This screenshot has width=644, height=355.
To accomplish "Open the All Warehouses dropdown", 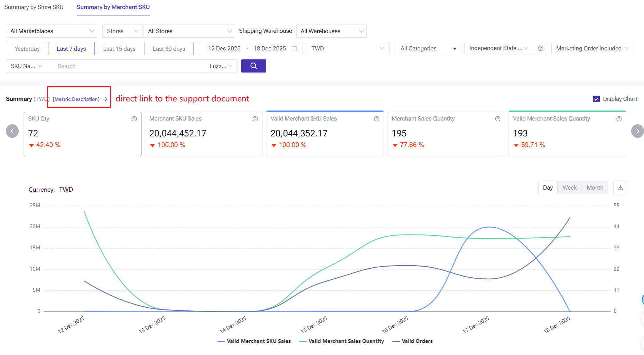I will coord(331,31).
